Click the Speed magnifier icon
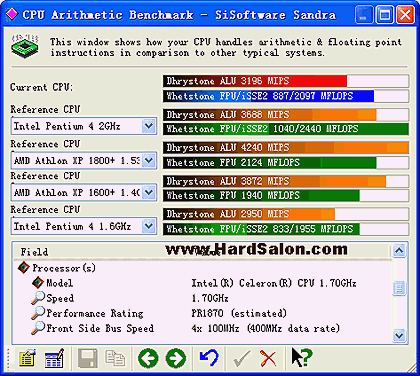This screenshot has height=376, width=420. pos(38,298)
